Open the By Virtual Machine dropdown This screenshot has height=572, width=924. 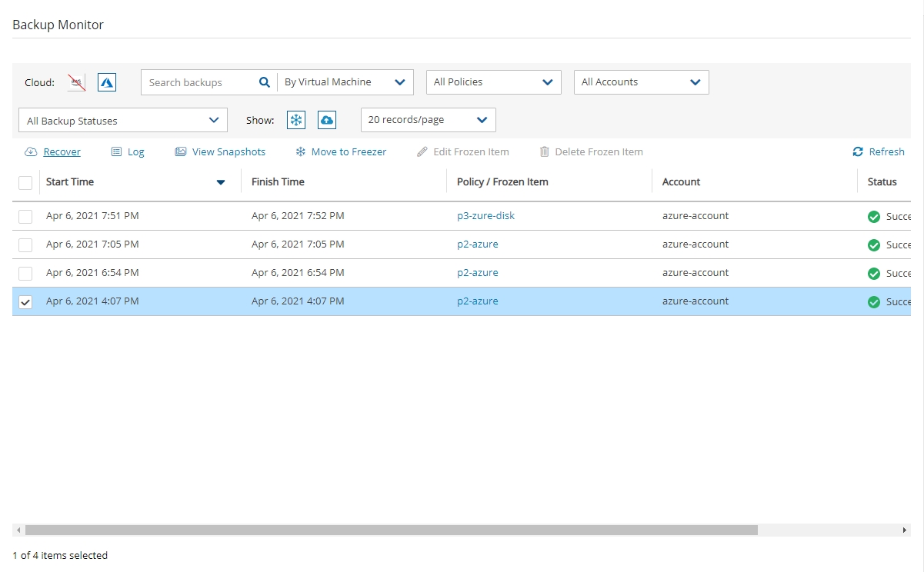point(345,82)
